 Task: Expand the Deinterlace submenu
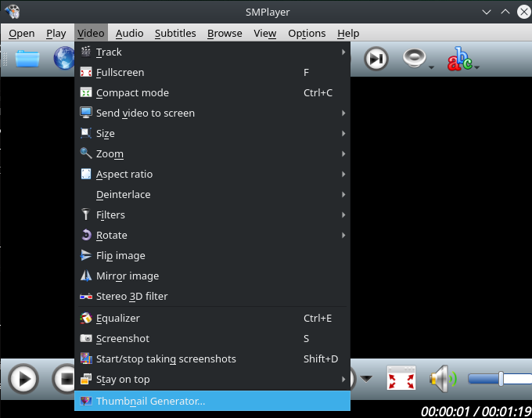pos(212,195)
